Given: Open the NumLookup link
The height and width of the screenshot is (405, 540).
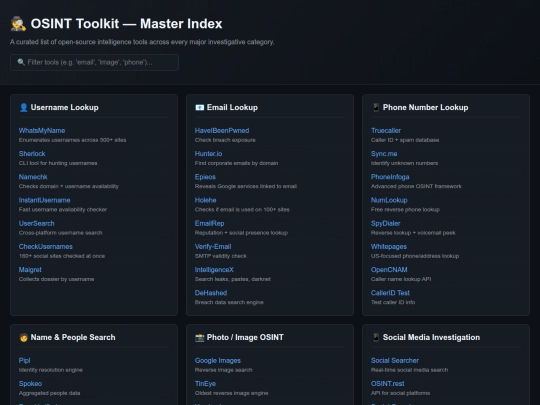Looking at the screenshot, I should point(389,200).
